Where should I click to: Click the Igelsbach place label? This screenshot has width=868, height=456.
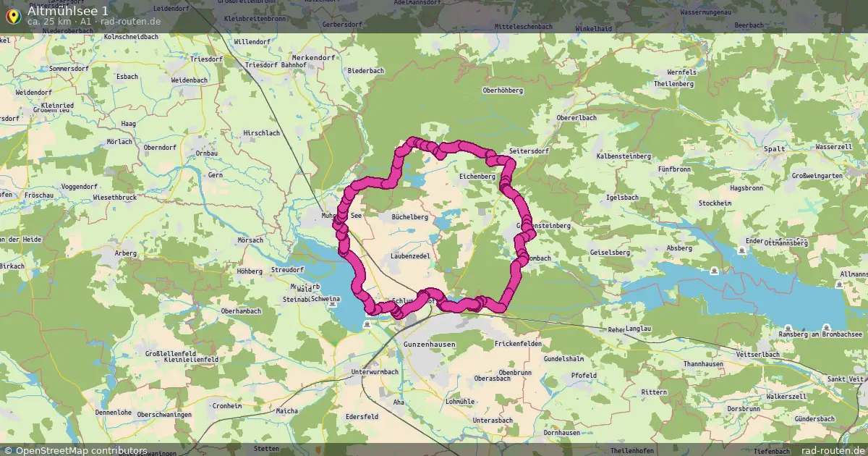[622, 197]
